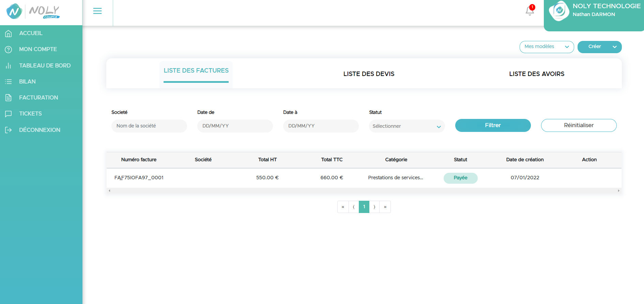The height and width of the screenshot is (304, 644).
Task: Click the Tableau de Bord chart icon
Action: pyautogui.click(x=9, y=65)
